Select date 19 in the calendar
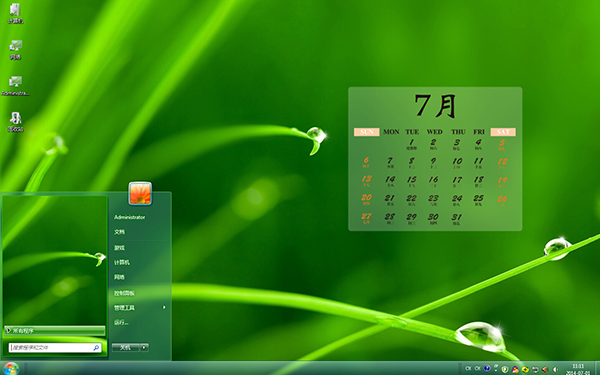The image size is (600, 375). point(502,181)
